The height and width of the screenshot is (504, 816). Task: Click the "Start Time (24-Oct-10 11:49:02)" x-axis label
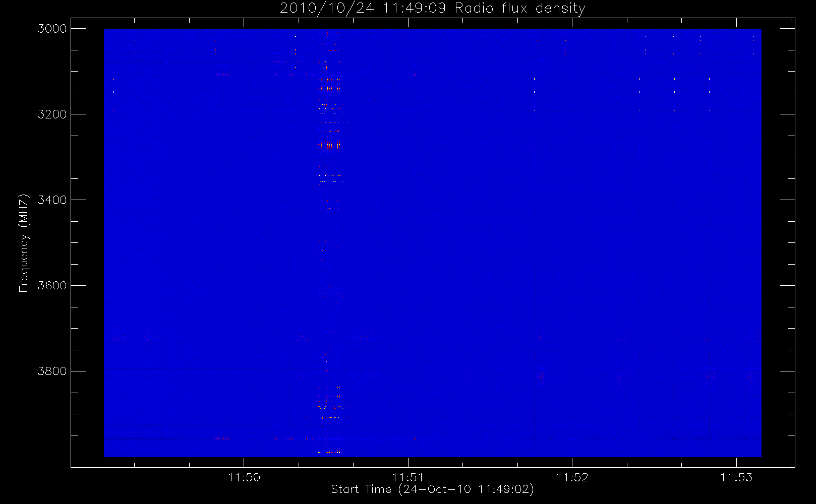[x=432, y=489]
